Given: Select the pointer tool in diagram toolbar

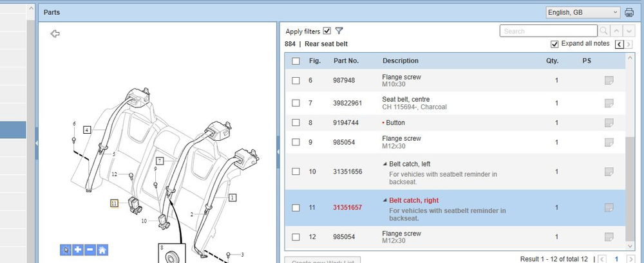Looking at the screenshot, I should (x=65, y=249).
